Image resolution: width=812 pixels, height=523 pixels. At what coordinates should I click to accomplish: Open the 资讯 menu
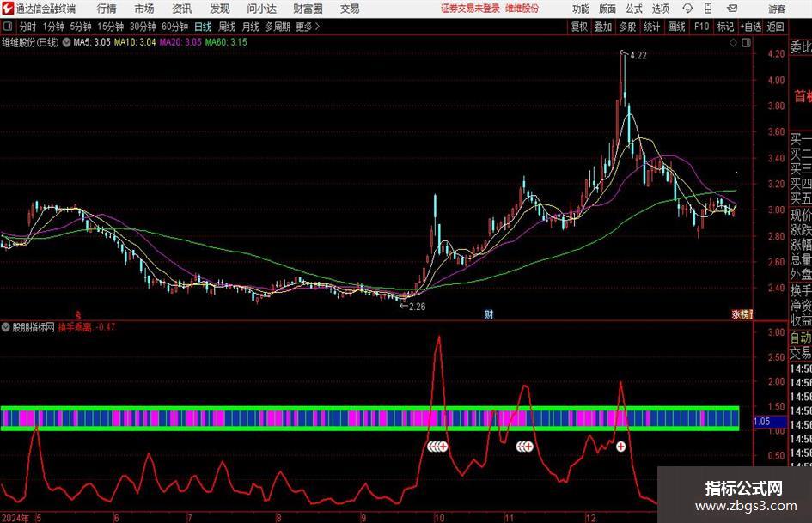click(182, 9)
